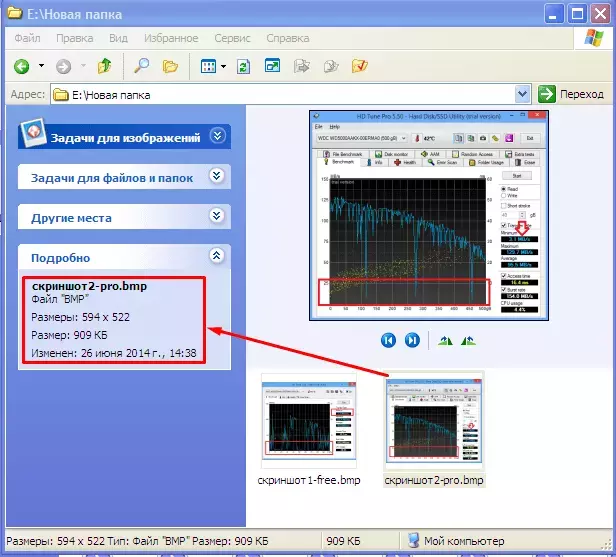The image size is (616, 557).
Task: Select the скриншот1-free.bmp thumbnail
Action: [x=309, y=420]
